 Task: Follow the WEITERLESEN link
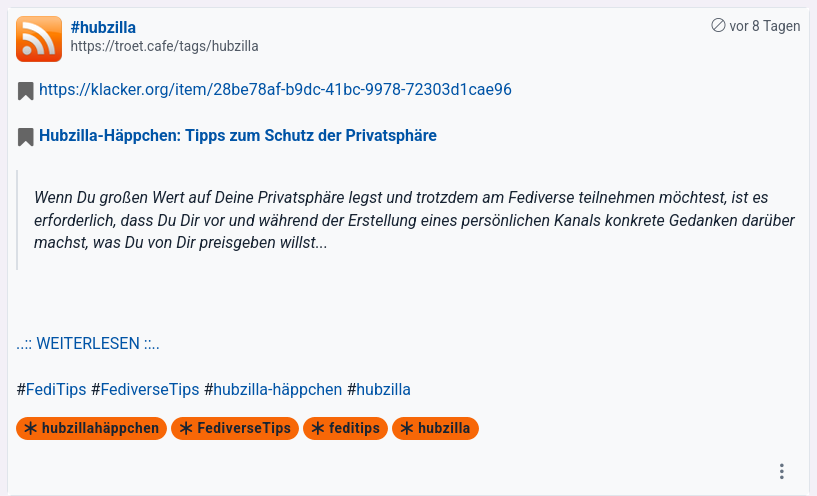point(88,344)
